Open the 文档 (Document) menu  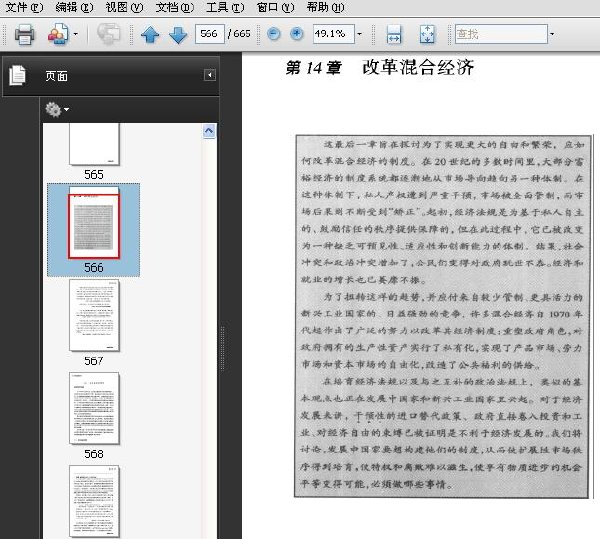(174, 7)
